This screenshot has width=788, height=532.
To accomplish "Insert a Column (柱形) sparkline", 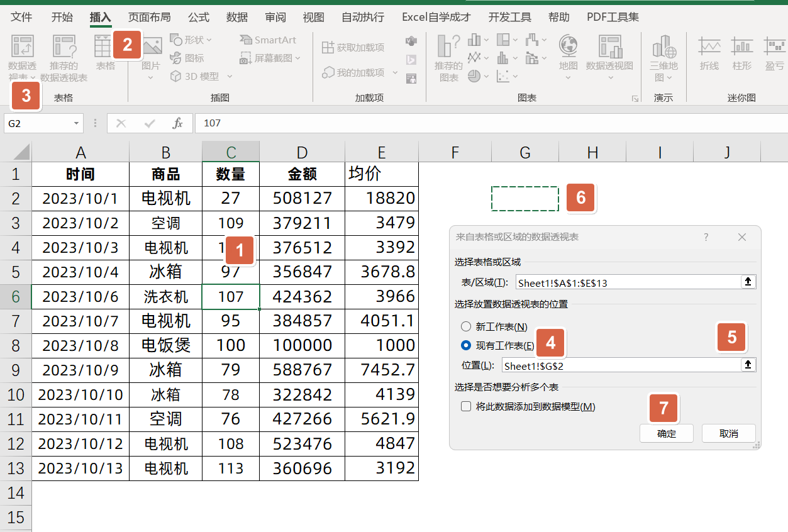I will click(x=742, y=53).
